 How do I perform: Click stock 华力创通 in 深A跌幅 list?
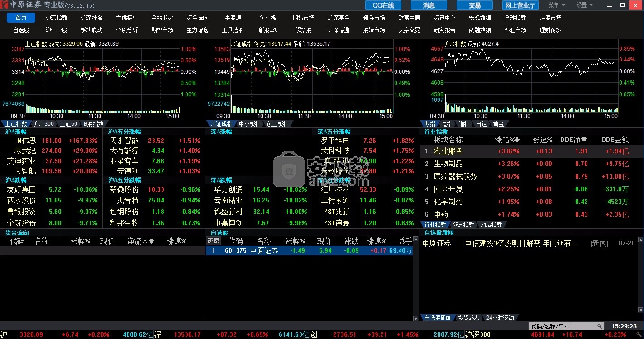click(228, 189)
